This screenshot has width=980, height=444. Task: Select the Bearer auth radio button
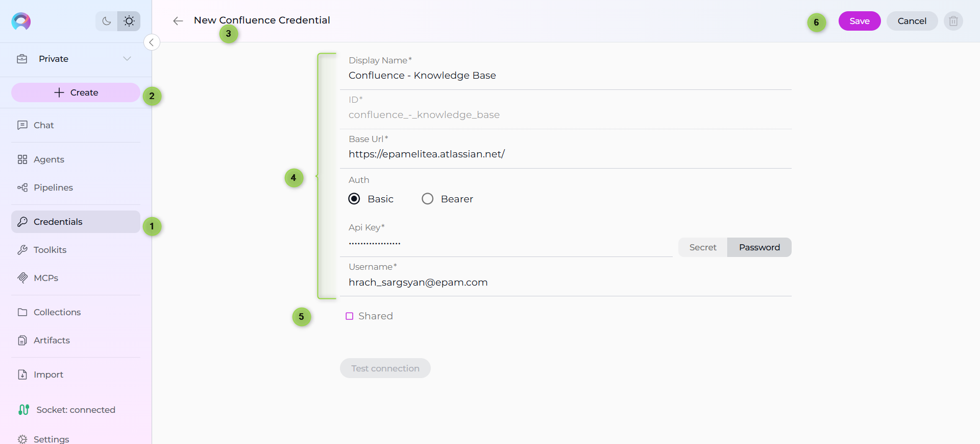tap(428, 199)
